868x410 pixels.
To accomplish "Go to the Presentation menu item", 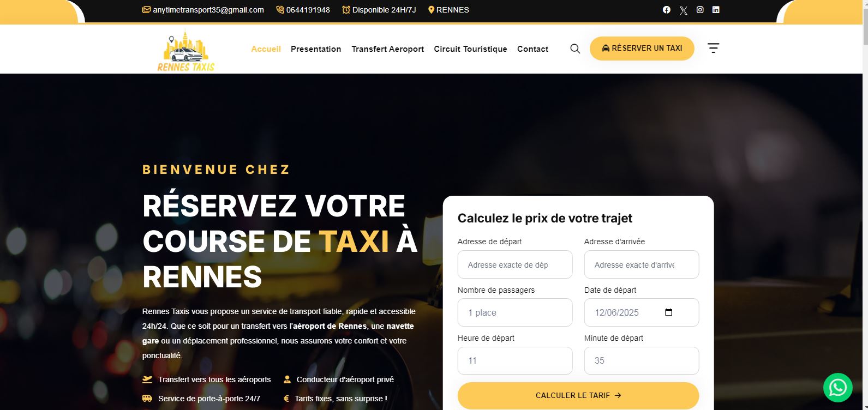I will click(316, 49).
